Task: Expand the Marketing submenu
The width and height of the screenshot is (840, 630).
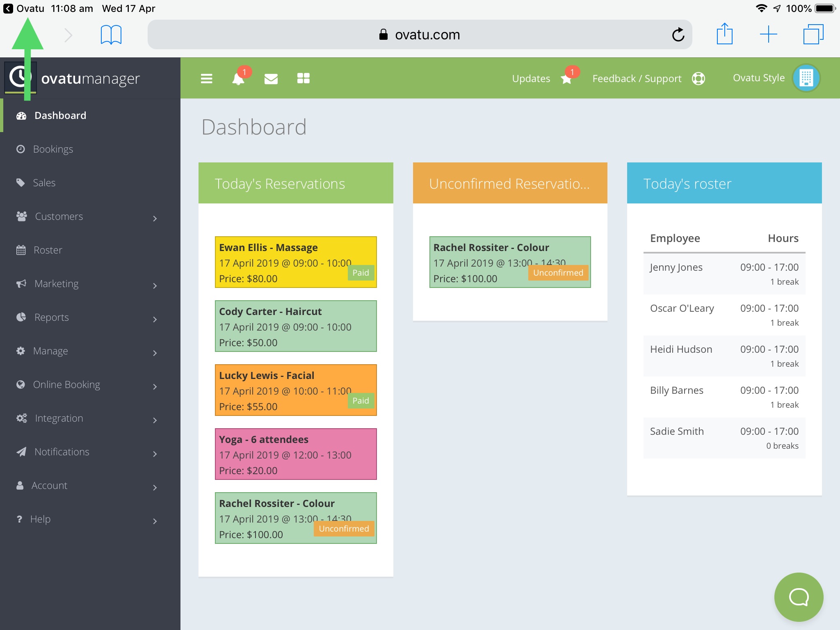Action: point(155,285)
